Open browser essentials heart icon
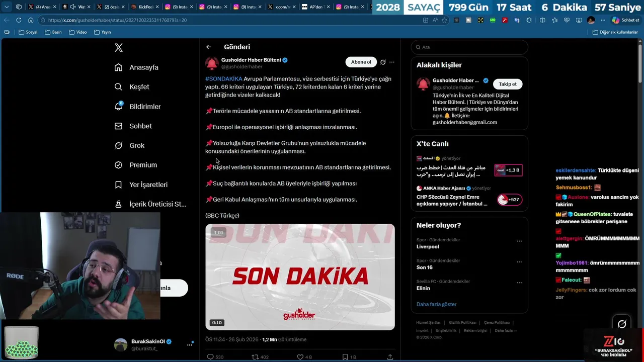 (x=567, y=20)
